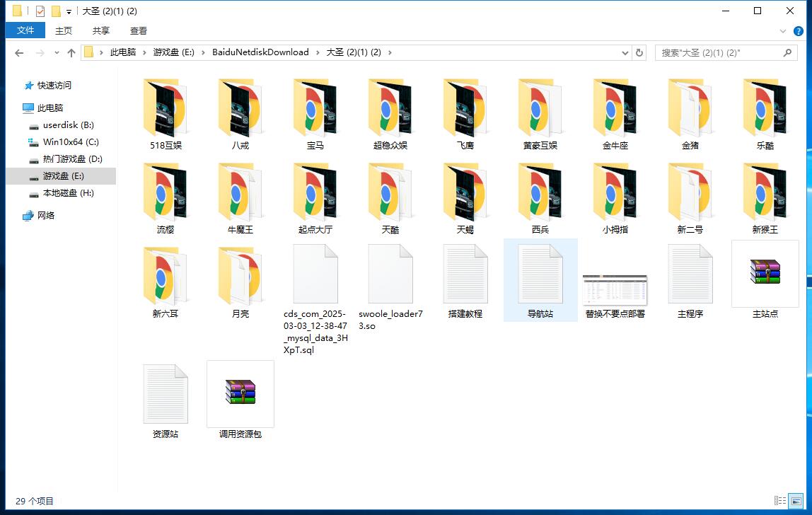
Task: Expand the address bar history dropdown
Action: pos(625,52)
